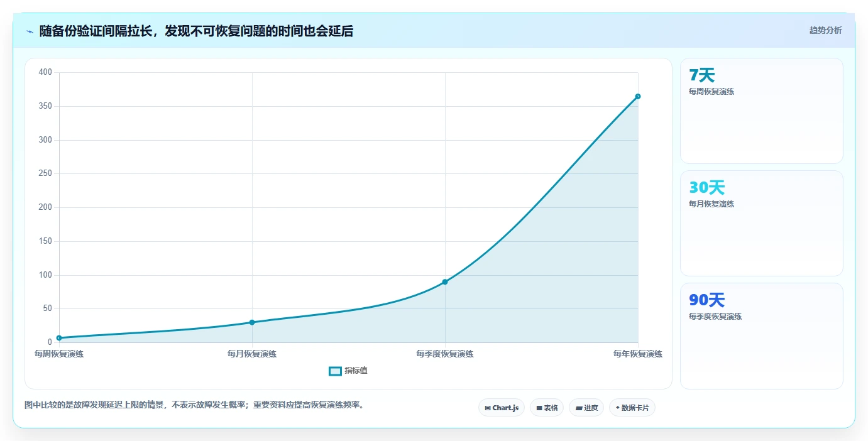Click the data point for 每月恢复演练
This screenshot has width=868, height=441.
coord(252,322)
